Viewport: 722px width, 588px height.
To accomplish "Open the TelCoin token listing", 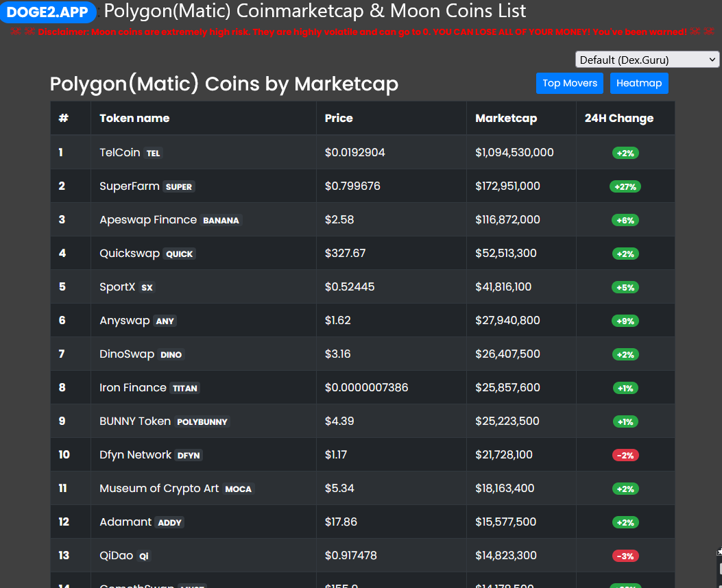I will (x=119, y=152).
